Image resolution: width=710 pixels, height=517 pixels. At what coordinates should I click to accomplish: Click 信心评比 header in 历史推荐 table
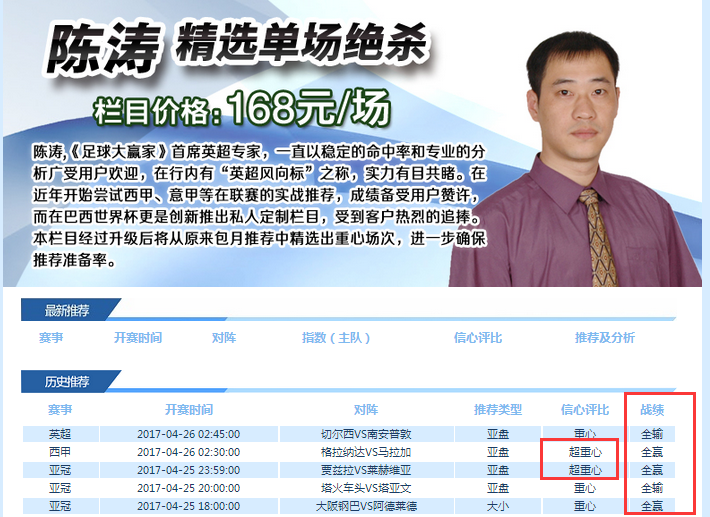point(585,410)
